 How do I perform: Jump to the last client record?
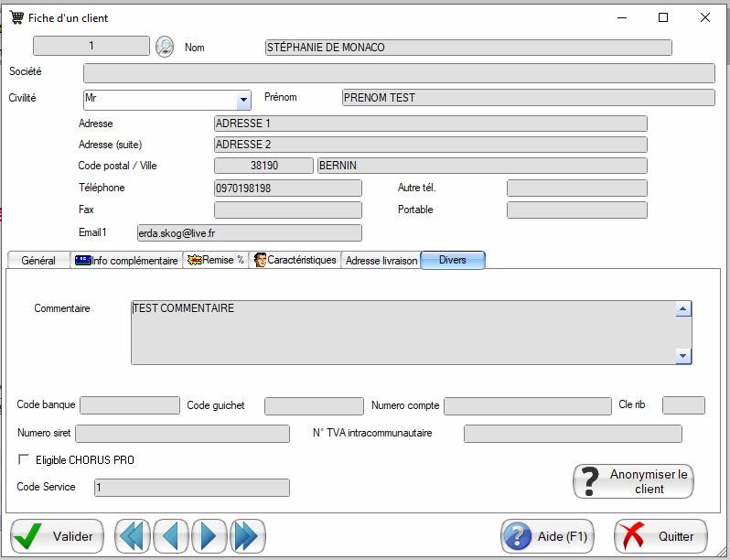(x=247, y=536)
